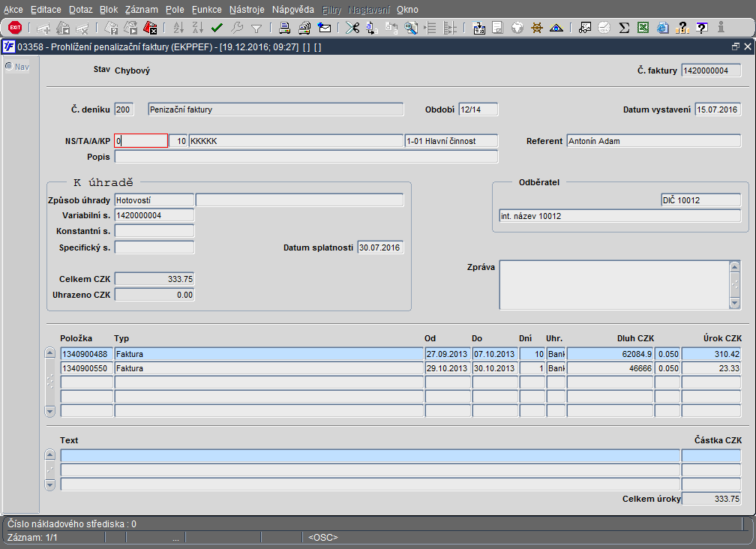Image resolution: width=756 pixels, height=549 pixels.
Task: Select the Nav radio button
Action: pos(9,67)
